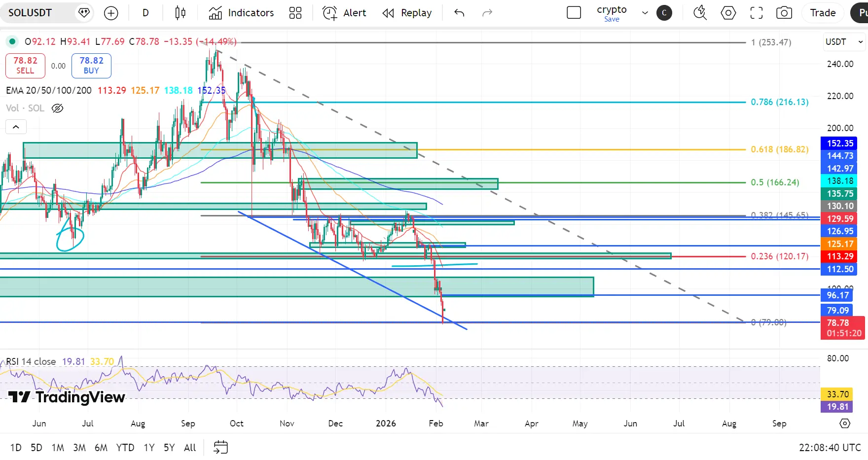Set the range to YTD
This screenshot has height=460, width=868.
(x=125, y=448)
